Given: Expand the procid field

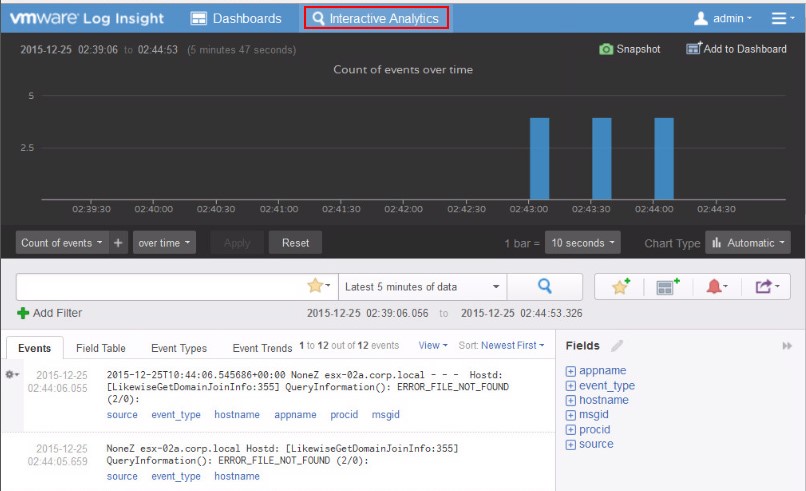Looking at the screenshot, I should click(x=571, y=430).
